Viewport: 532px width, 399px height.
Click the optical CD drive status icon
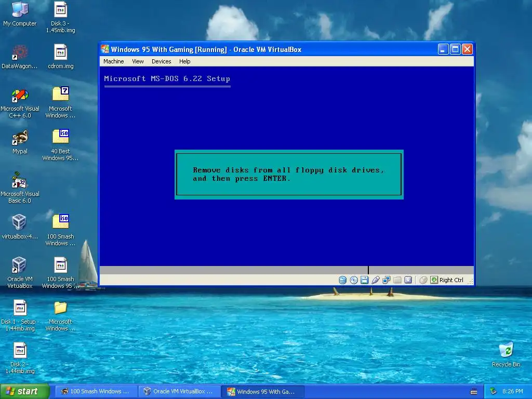[x=353, y=280]
